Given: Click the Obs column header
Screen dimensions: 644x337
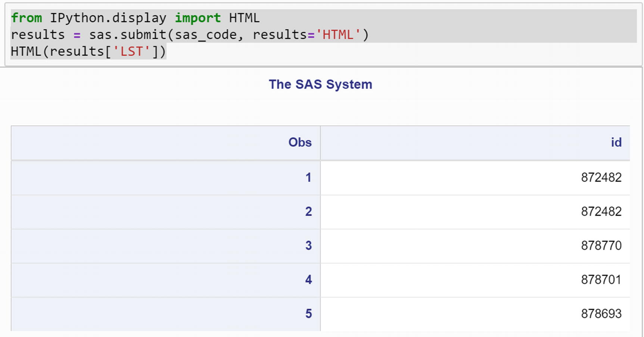Looking at the screenshot, I should click(166, 143).
